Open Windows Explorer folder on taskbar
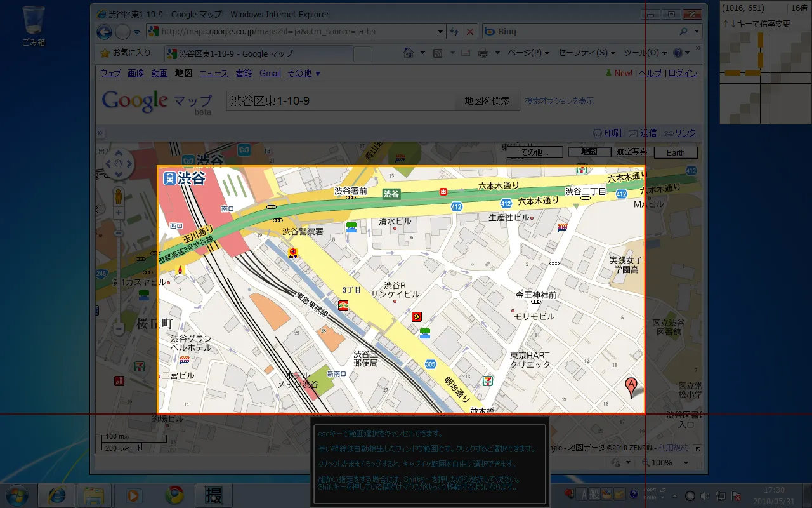This screenshot has height=508, width=812. tap(94, 495)
